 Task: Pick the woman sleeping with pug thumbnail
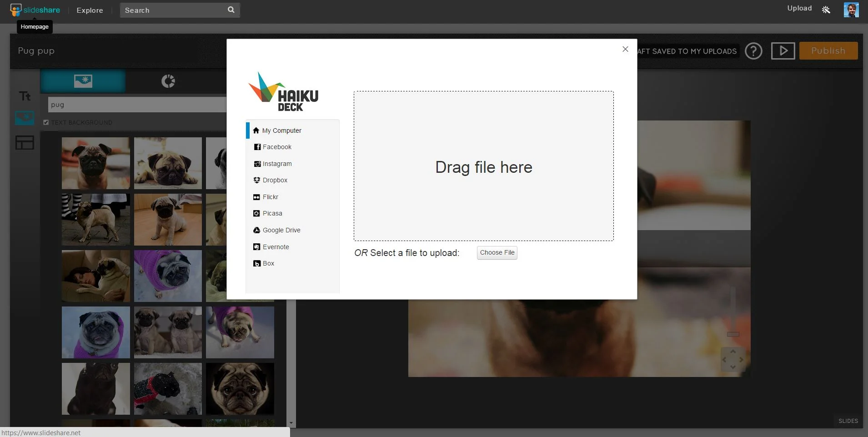(96, 276)
